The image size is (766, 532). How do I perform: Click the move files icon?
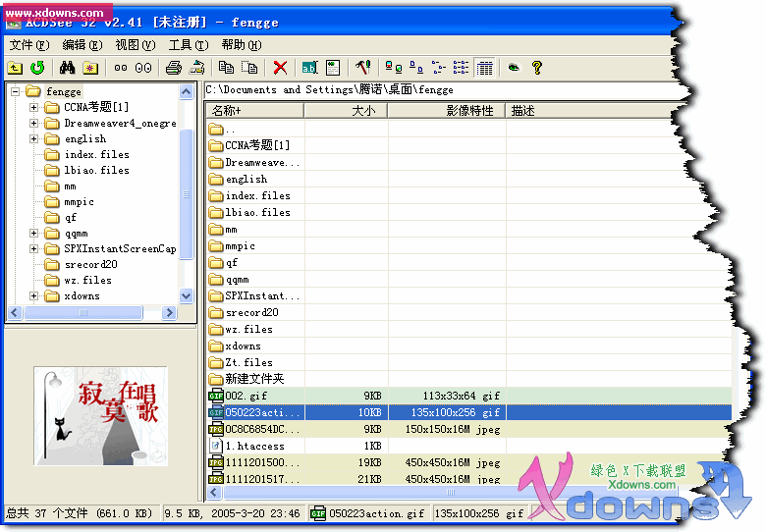tap(249, 68)
